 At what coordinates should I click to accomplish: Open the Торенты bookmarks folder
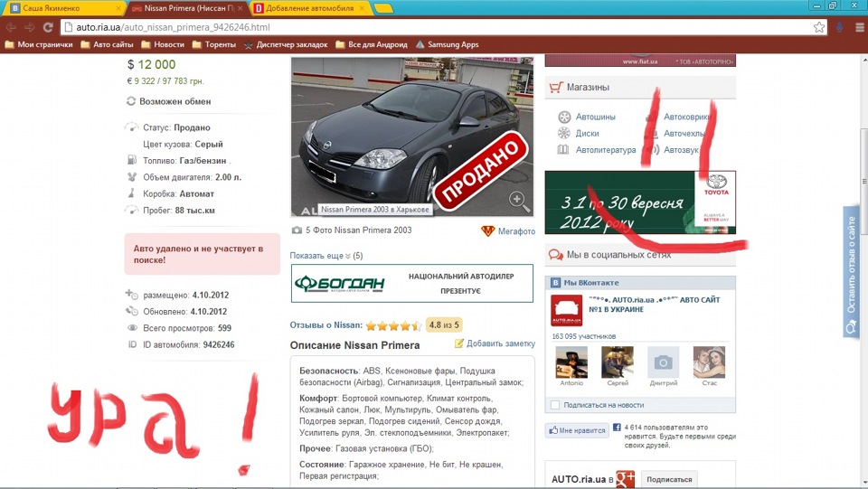click(x=213, y=44)
